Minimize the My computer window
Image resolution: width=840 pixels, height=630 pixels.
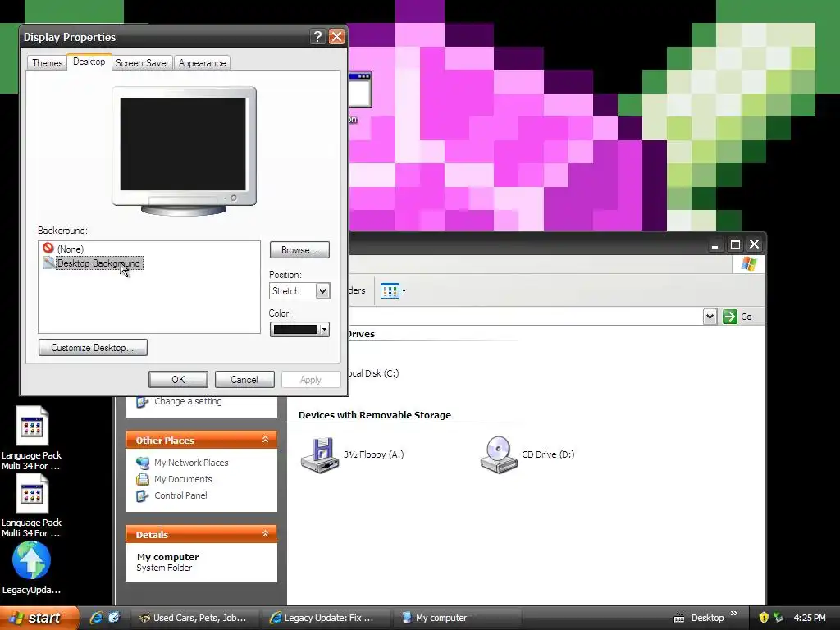click(714, 244)
